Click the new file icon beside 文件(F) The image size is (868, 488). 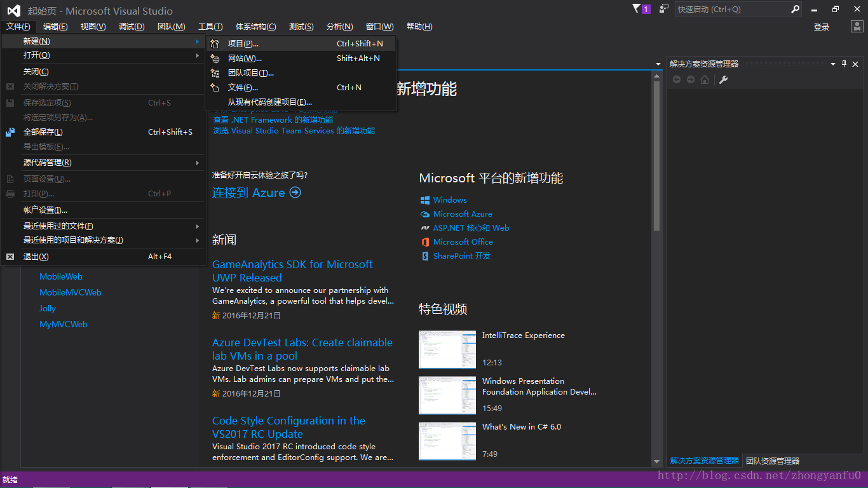point(215,88)
